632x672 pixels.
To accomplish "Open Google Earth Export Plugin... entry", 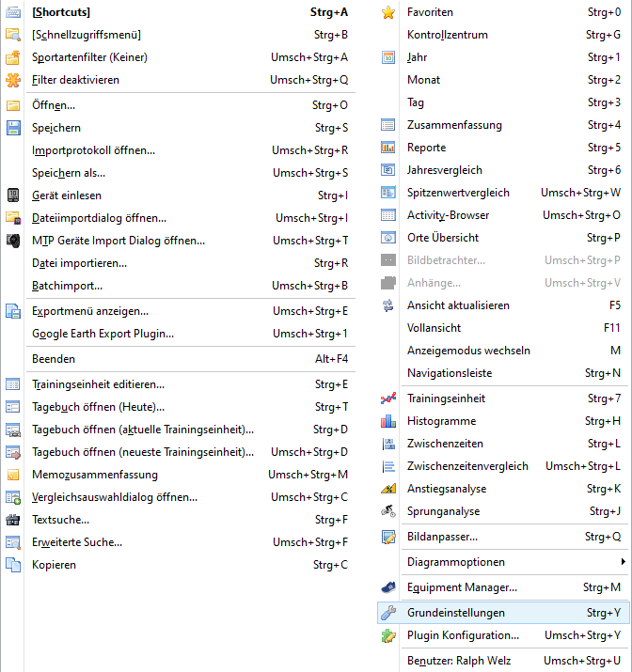I will click(179, 334).
